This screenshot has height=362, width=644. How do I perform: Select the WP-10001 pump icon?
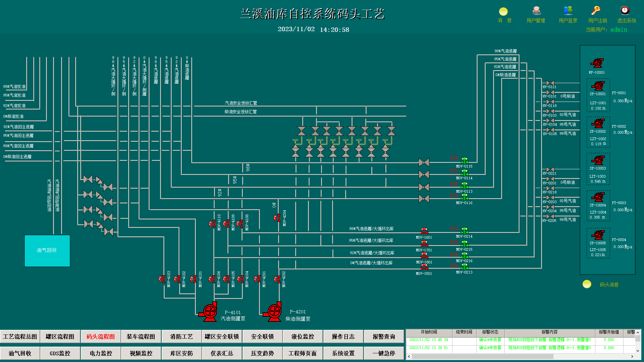coord(597,63)
